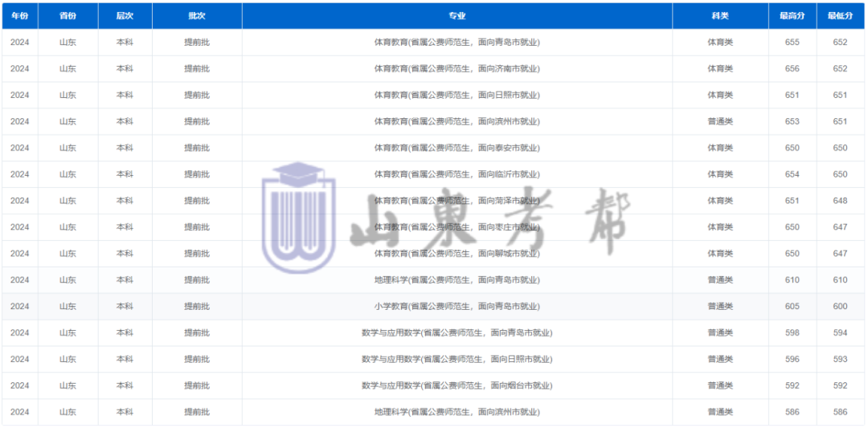Select the 数学与应用数学 烟台市 major entry

click(x=457, y=386)
